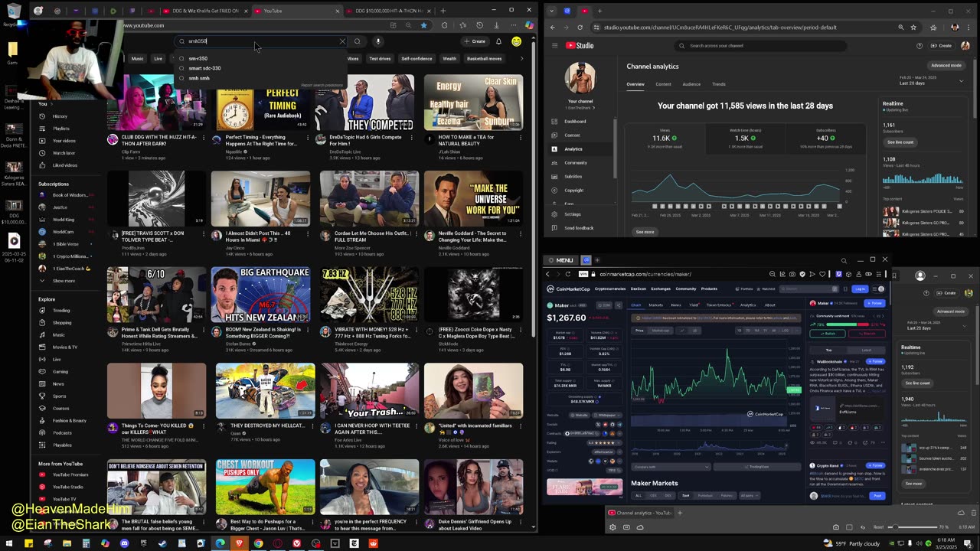Open Watch later in YouTube sidebar
Viewport: 980px width, 551px height.
(x=64, y=153)
